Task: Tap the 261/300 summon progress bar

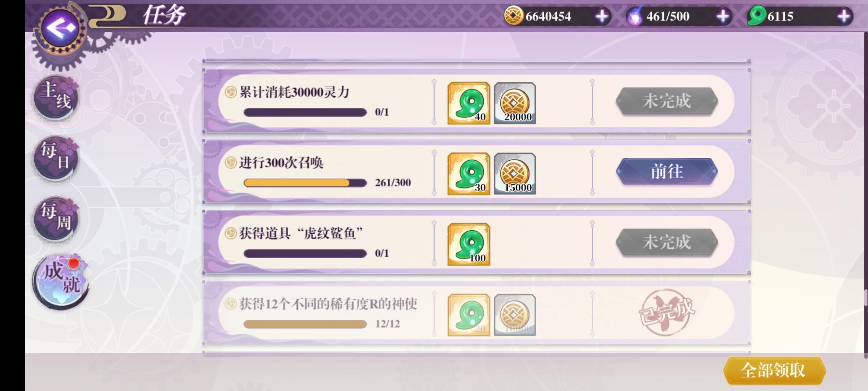Action: [x=305, y=183]
